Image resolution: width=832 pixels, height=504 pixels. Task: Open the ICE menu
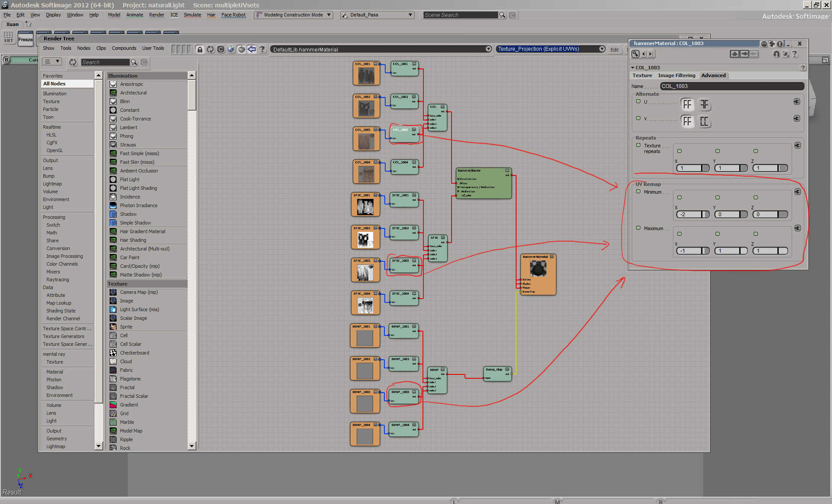(174, 15)
